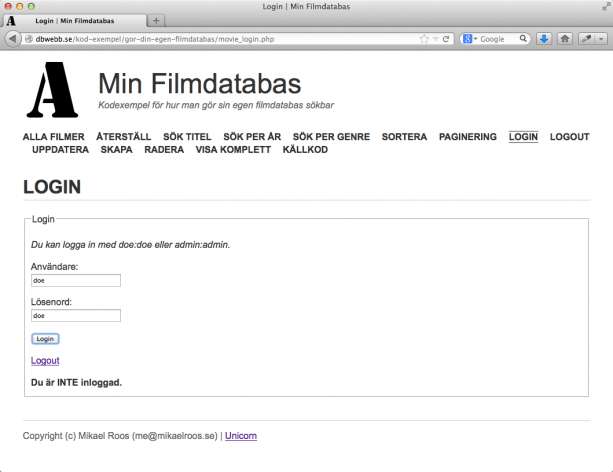Click the Lösenord input field
613x472 pixels.
click(76, 316)
